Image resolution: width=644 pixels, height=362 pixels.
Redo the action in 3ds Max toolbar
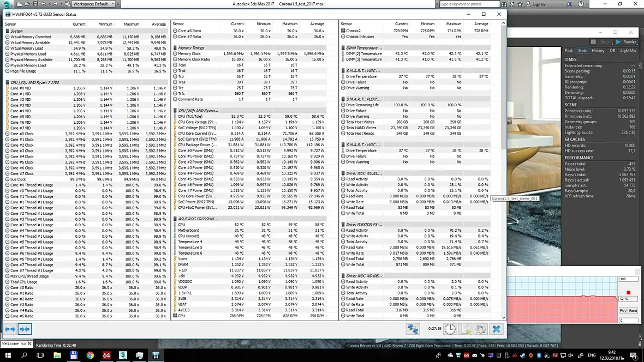tap(55, 4)
